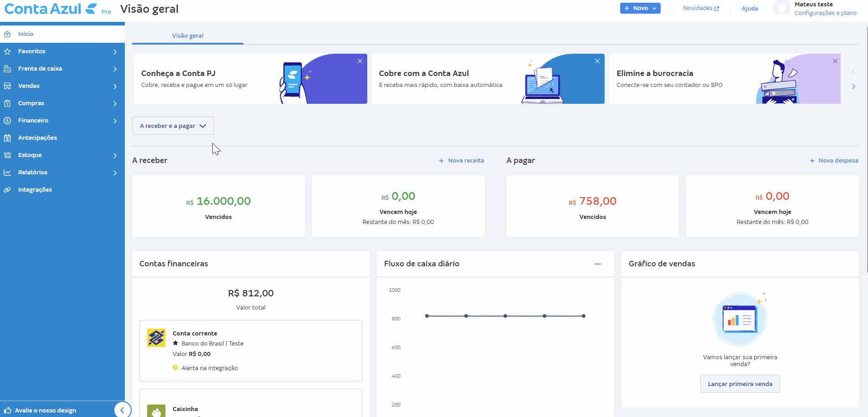Click the Vendas storefront icon
This screenshot has height=417, width=868.
7,86
